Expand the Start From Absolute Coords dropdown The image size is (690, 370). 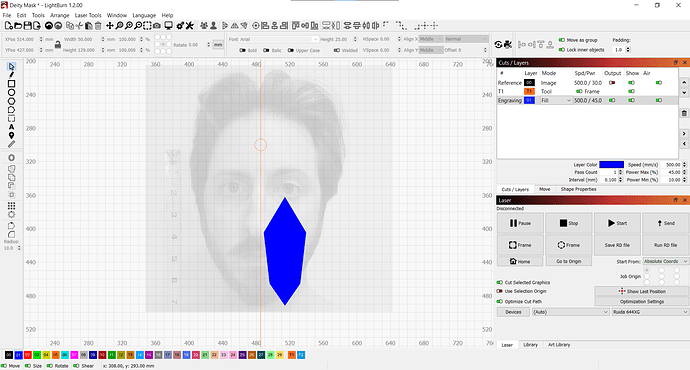pos(665,261)
